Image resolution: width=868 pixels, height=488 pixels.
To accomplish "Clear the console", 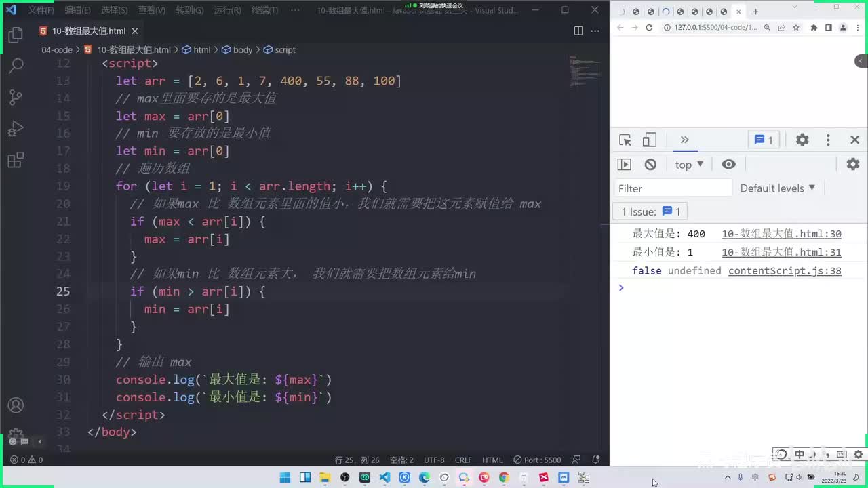I will 650,164.
